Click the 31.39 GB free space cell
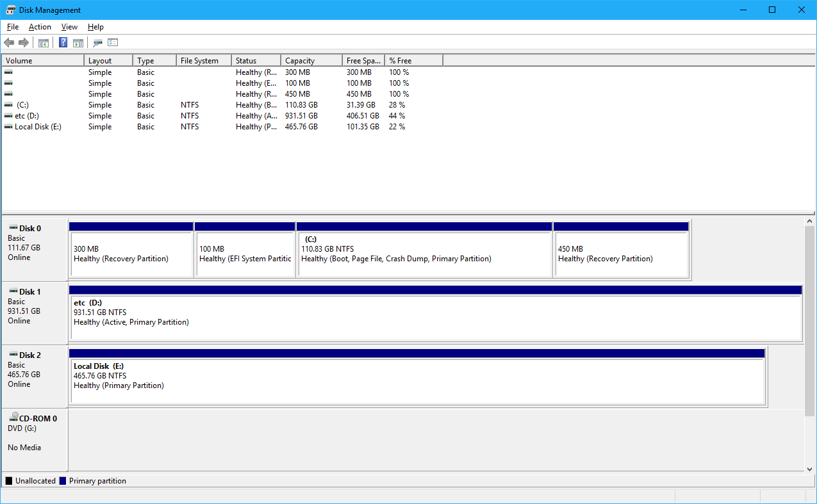The width and height of the screenshot is (817, 504). [361, 105]
